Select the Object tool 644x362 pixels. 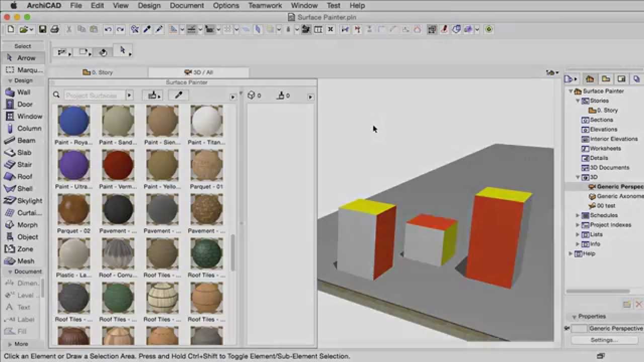[x=23, y=237]
